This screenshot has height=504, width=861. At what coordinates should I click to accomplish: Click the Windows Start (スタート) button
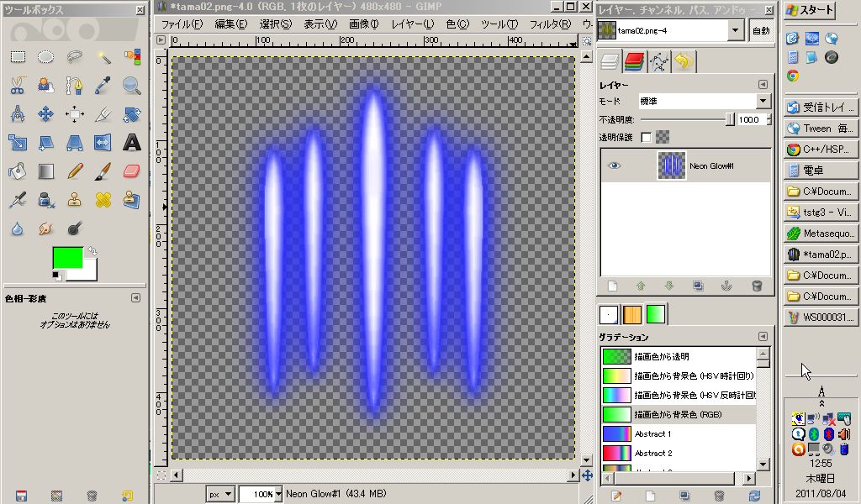coord(810,10)
